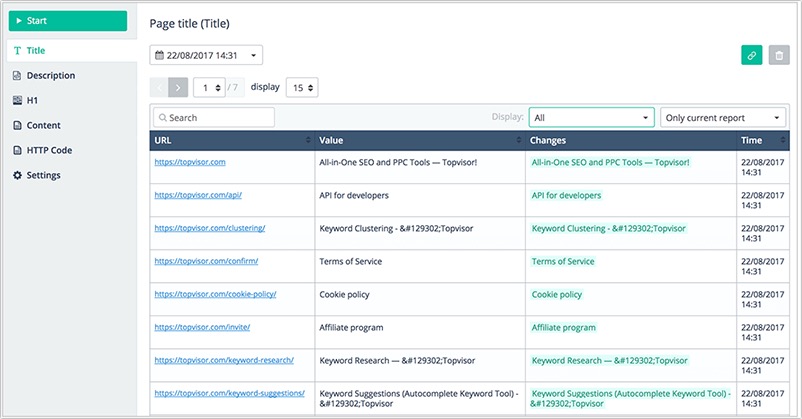
Task: Select the Title sidebar tab
Action: 36,50
